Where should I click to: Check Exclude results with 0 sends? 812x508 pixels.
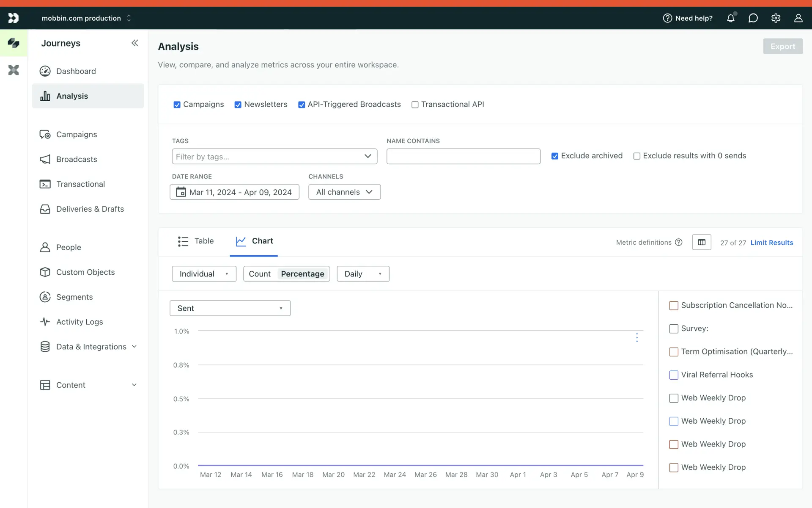click(x=636, y=156)
